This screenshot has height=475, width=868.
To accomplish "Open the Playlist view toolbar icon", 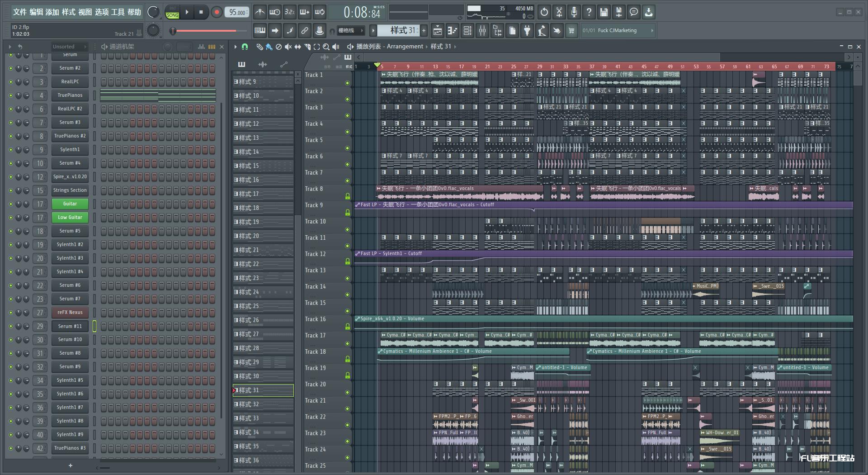I will coord(437,30).
